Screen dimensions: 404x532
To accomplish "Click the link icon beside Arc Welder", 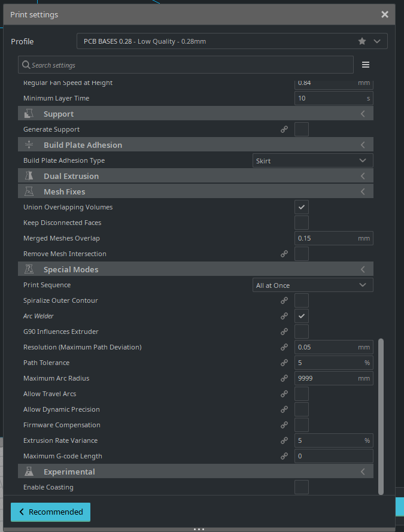I will (x=284, y=316).
